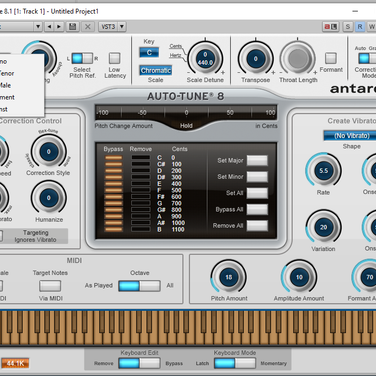Click the Bypass All button
376x376 pixels.
coord(257,209)
